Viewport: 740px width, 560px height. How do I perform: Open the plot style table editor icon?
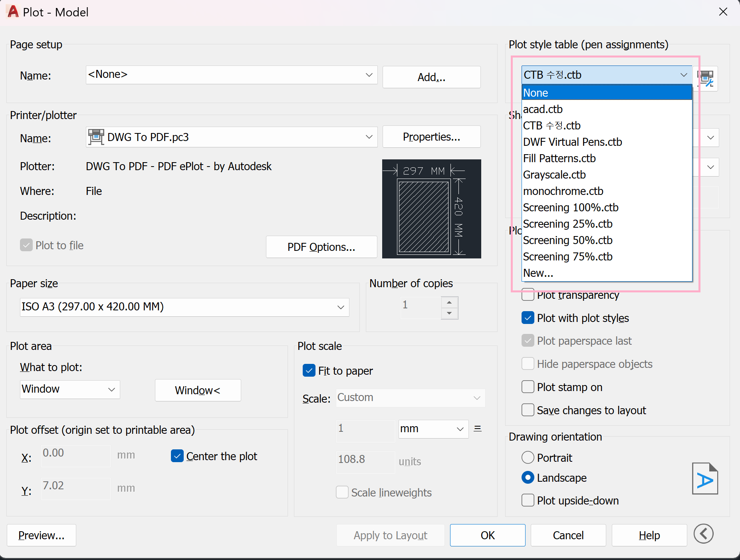point(706,78)
